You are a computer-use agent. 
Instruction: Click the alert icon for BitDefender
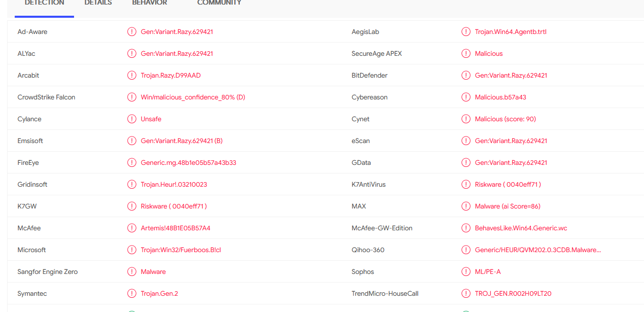[466, 75]
